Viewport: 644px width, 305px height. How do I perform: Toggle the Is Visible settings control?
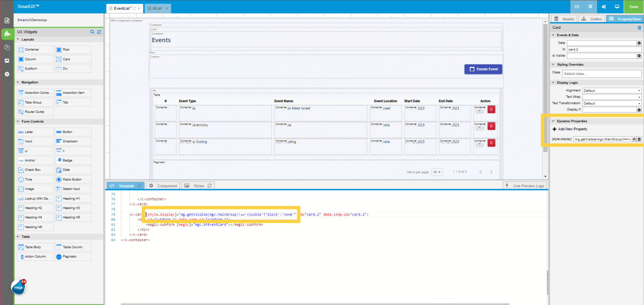click(639, 56)
